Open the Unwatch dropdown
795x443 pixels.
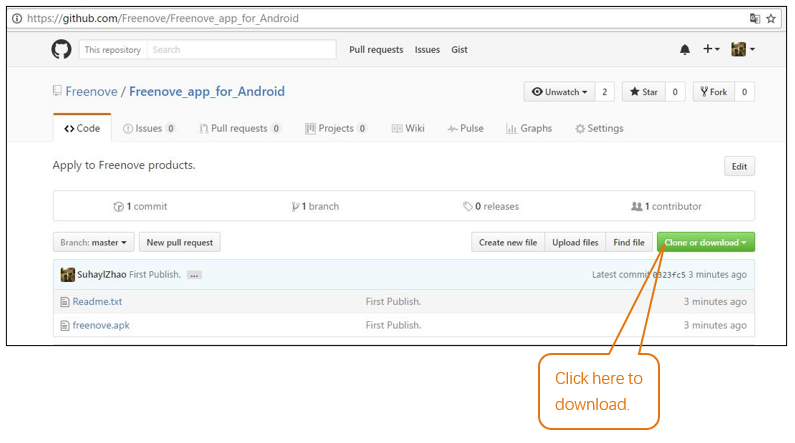[559, 92]
